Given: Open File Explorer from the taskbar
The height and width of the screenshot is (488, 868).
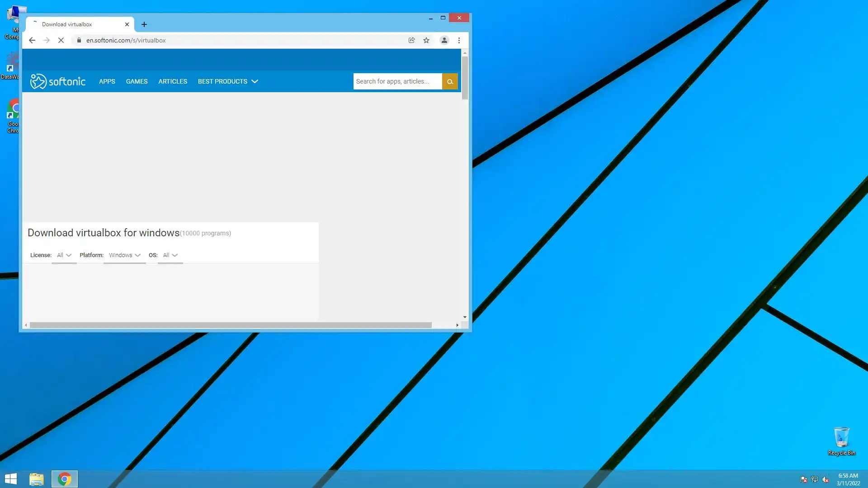Looking at the screenshot, I should tap(37, 479).
